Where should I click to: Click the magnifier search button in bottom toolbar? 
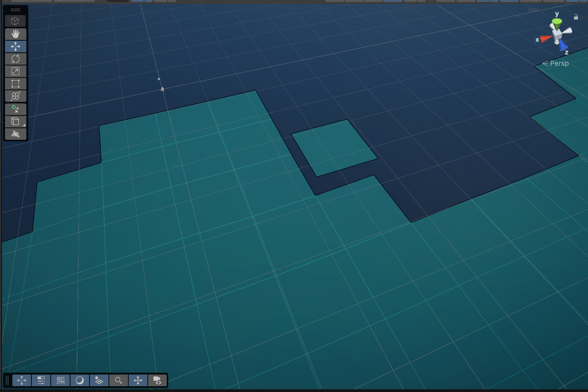pyautogui.click(x=119, y=380)
